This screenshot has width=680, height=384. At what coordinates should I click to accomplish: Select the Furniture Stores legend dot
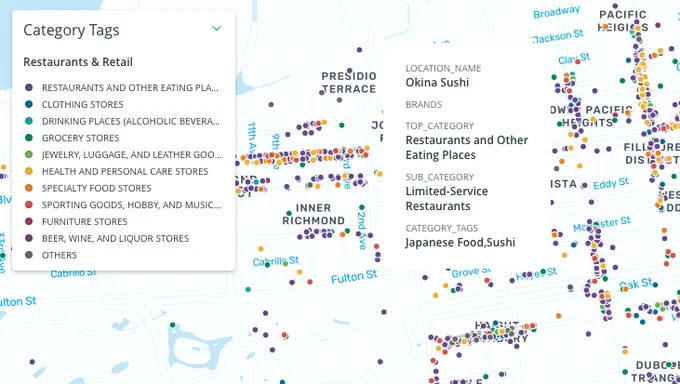point(29,221)
